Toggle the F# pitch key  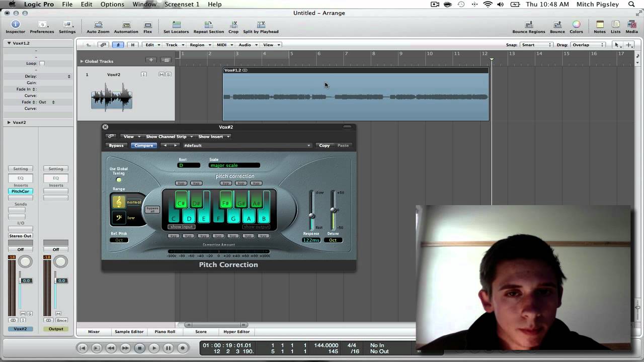click(226, 200)
